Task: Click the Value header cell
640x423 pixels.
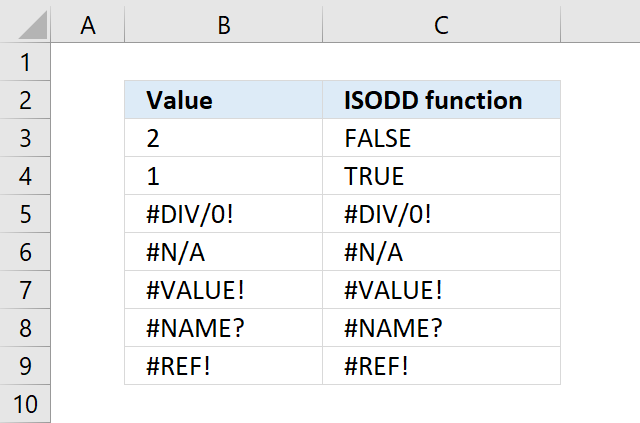Action: 224,100
